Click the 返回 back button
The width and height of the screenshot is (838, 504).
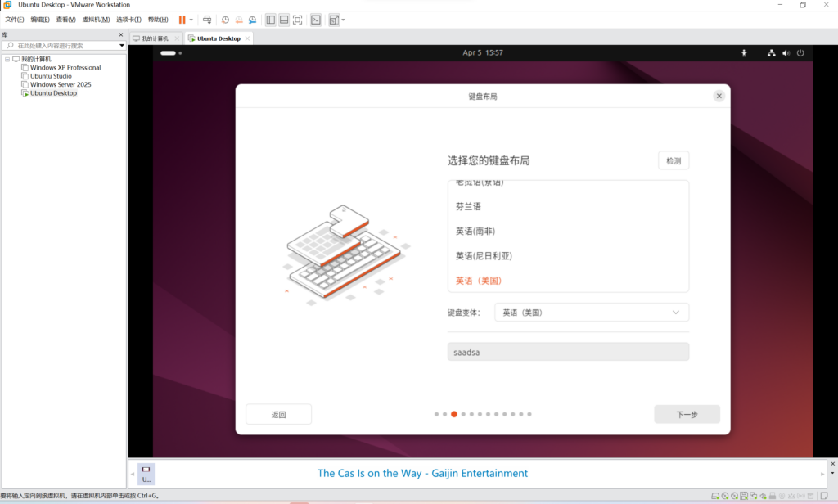(278, 414)
